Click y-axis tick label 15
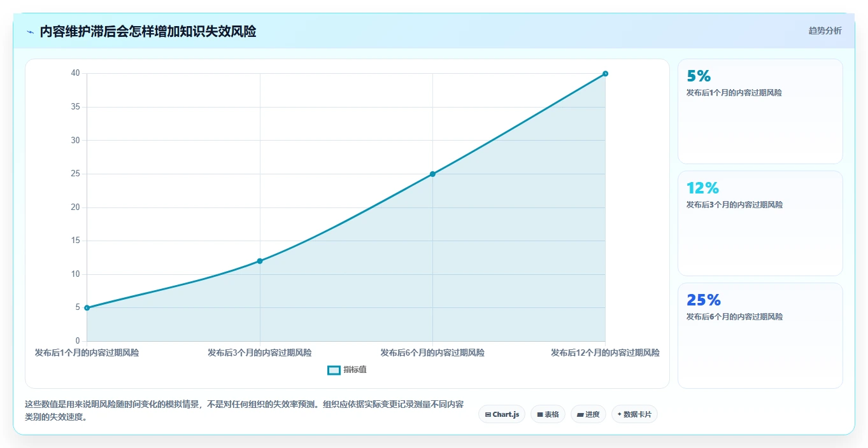868x448 pixels. (x=75, y=241)
